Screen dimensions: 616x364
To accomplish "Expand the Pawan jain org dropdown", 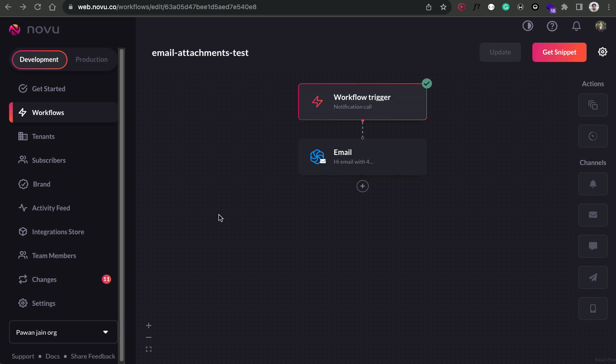I will tap(63, 332).
